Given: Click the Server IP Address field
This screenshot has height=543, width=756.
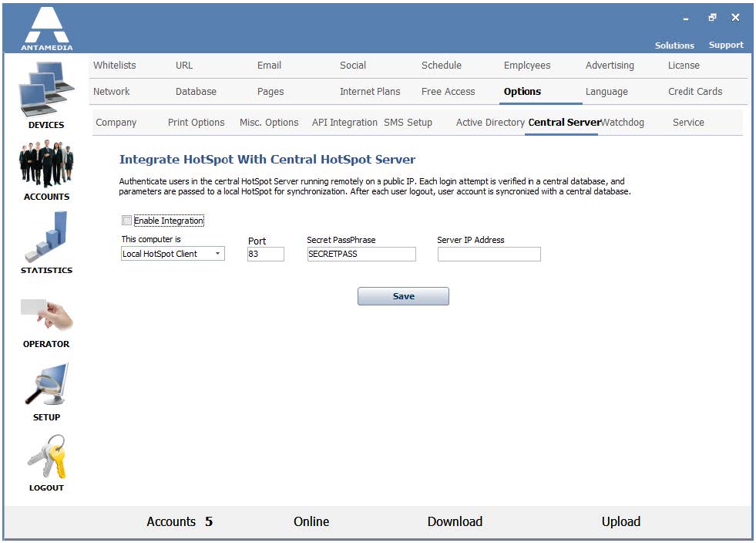Looking at the screenshot, I should (x=489, y=254).
